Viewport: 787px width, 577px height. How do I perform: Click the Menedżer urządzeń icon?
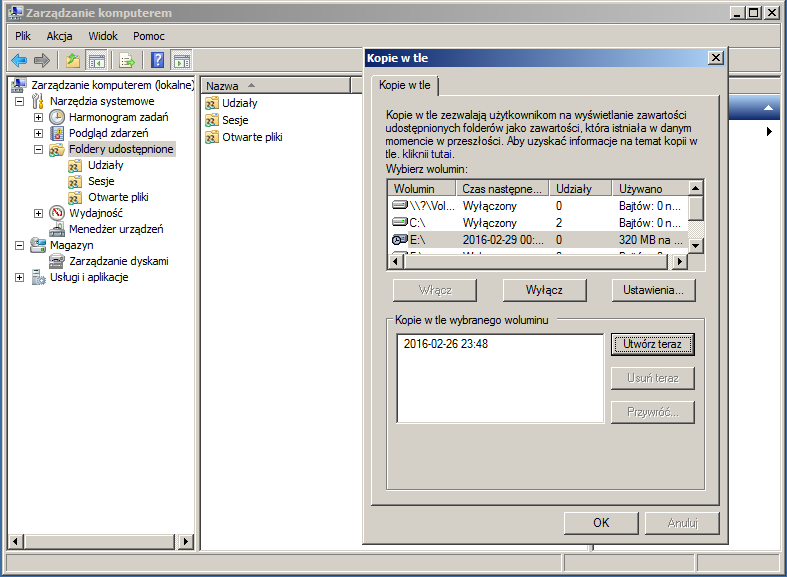57,229
